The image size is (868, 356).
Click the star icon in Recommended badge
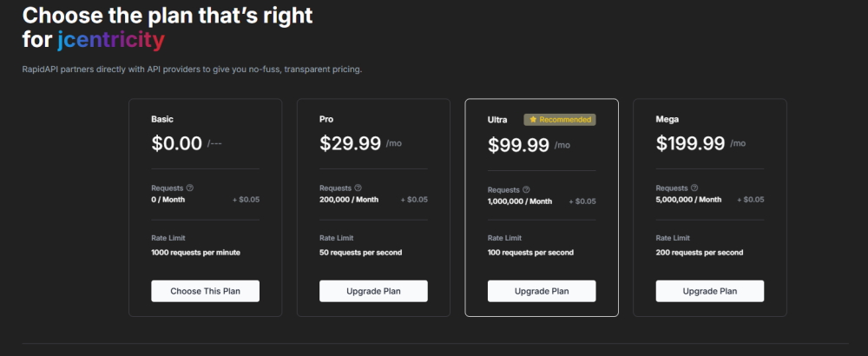click(x=533, y=120)
